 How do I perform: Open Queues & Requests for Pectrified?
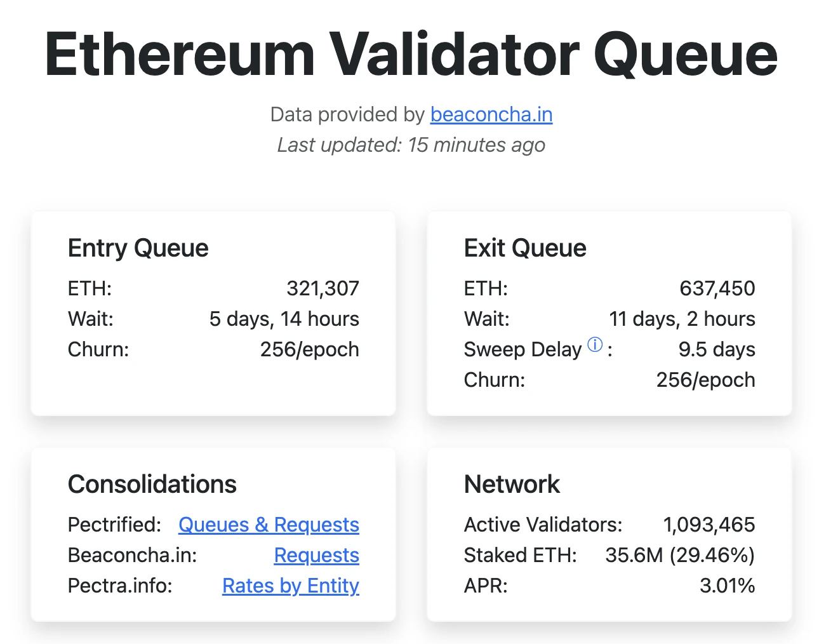[x=268, y=525]
